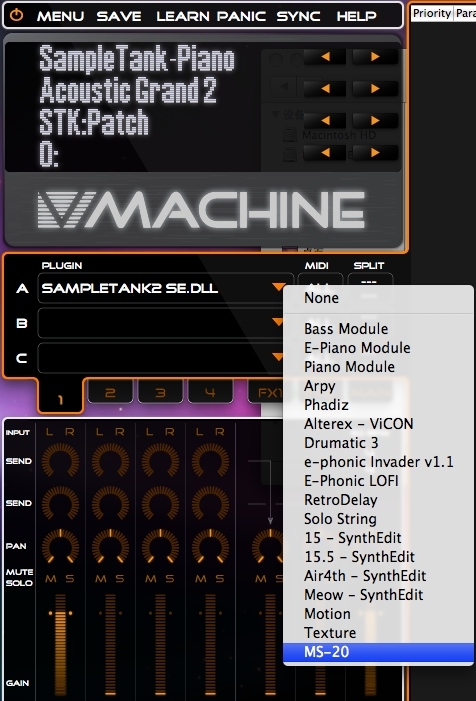Click previous arrow on Acoustic Grand 2 row
Screen dimensions: 476x701
coord(325,89)
